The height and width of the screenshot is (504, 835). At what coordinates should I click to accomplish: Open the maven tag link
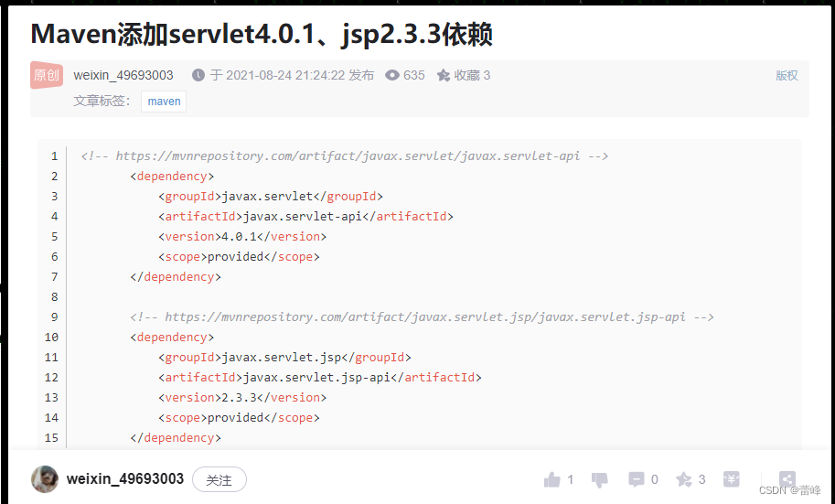point(164,102)
